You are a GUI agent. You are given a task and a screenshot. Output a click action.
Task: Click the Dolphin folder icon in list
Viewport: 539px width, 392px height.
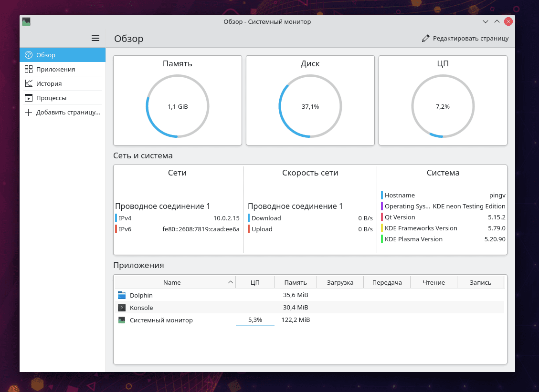[122, 295]
